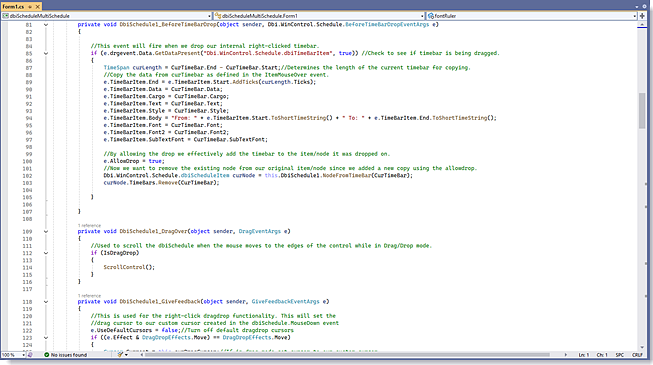The height and width of the screenshot is (365, 653).
Task: Click the dbiScheduleItem type on line 102
Action: tap(205, 175)
